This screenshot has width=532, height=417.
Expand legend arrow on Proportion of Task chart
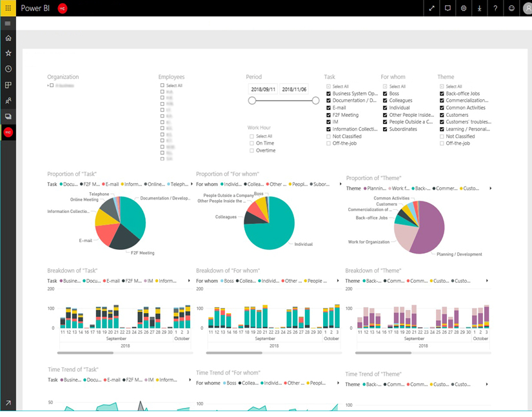[192, 184]
